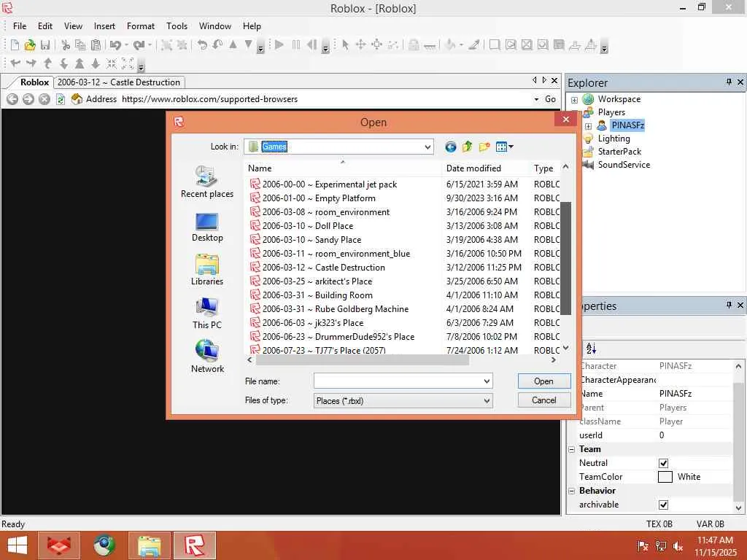Click the Play simulation toolbar icon
Image resolution: width=747 pixels, height=560 pixels.
coord(279,45)
